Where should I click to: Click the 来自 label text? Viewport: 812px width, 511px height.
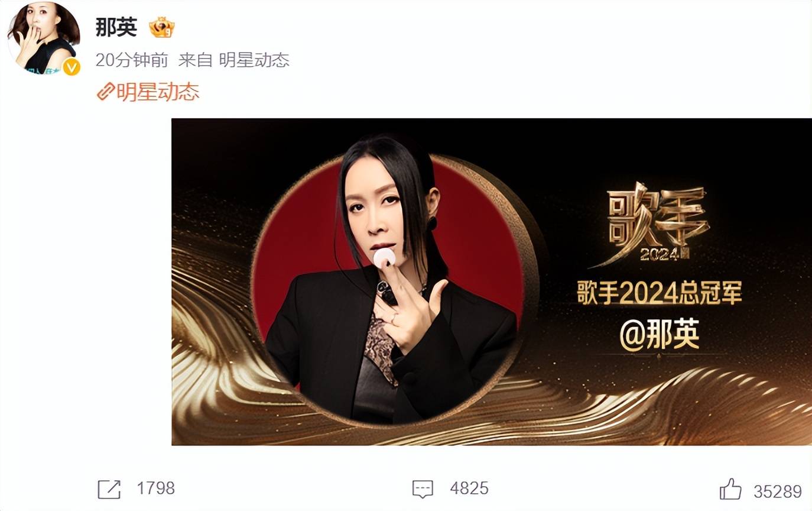[x=195, y=60]
